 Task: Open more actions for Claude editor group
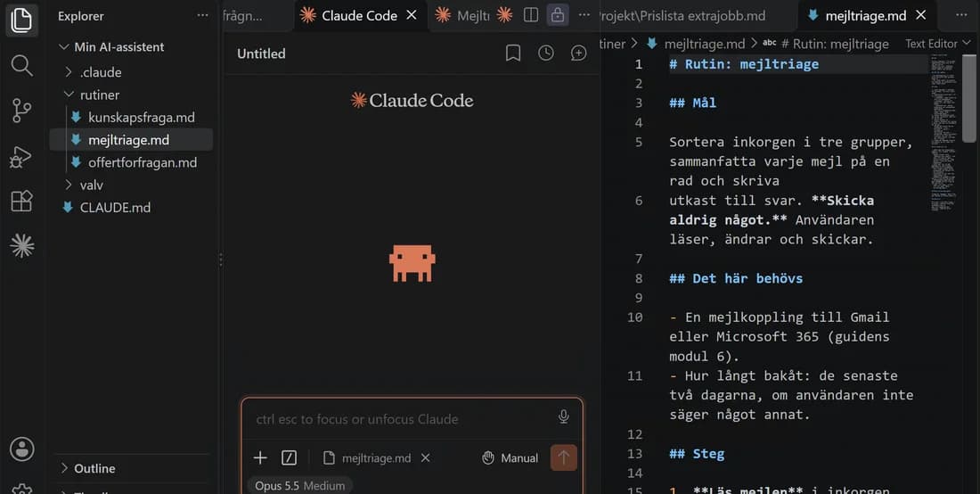click(x=584, y=15)
